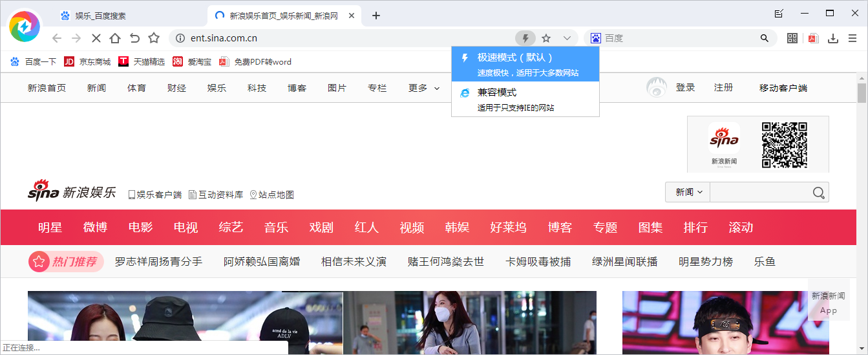Open the downloads icon
The width and height of the screenshot is (868, 355).
pyautogui.click(x=833, y=38)
